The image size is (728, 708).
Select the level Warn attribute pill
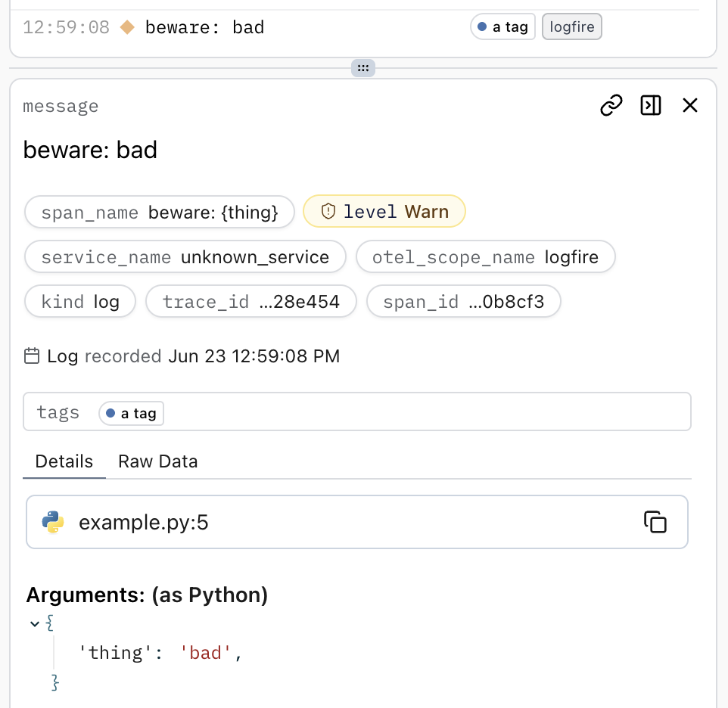pos(384,212)
